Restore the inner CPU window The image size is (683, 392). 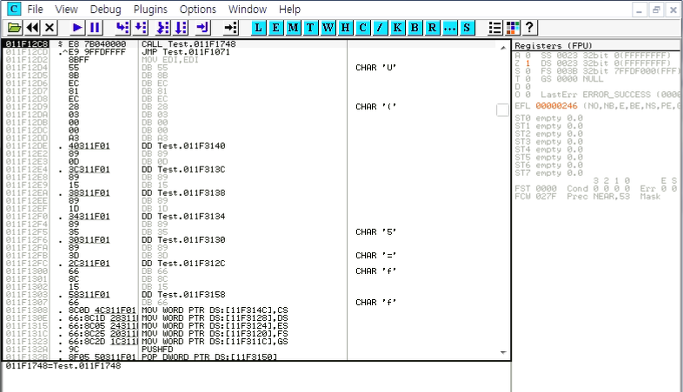[x=656, y=10]
